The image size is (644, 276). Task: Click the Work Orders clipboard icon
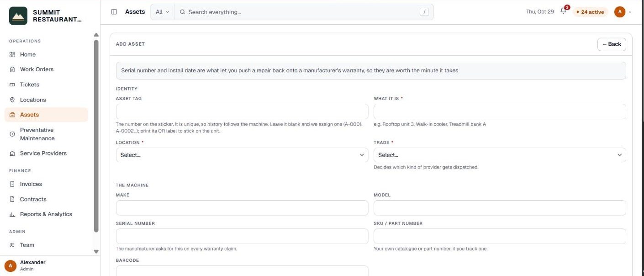(12, 69)
